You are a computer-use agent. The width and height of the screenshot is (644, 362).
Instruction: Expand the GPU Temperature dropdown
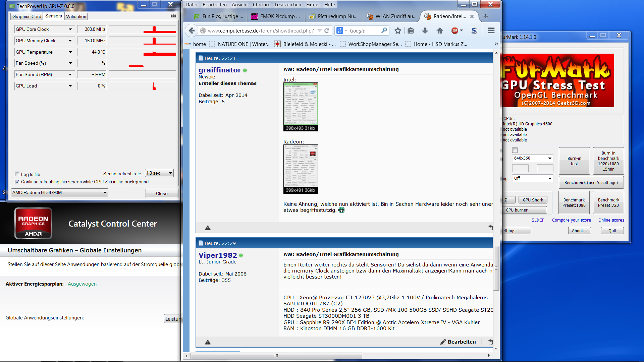70,52
